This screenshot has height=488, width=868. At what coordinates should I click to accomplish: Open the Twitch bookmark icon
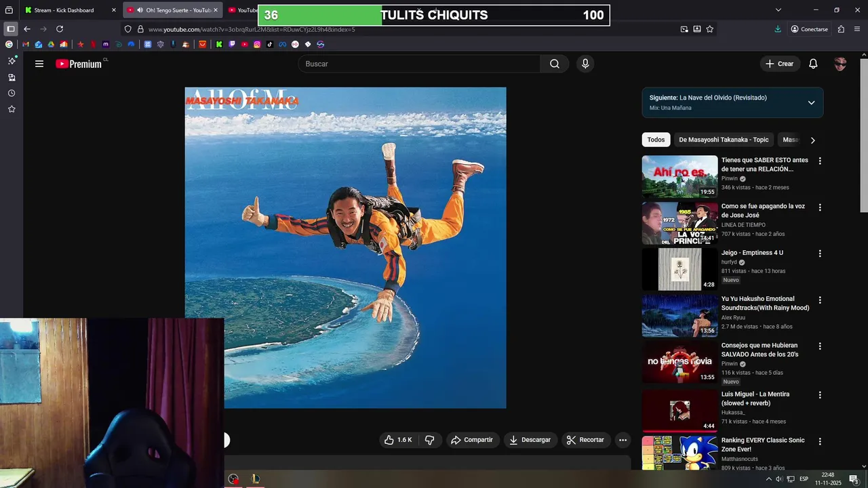pyautogui.click(x=232, y=44)
